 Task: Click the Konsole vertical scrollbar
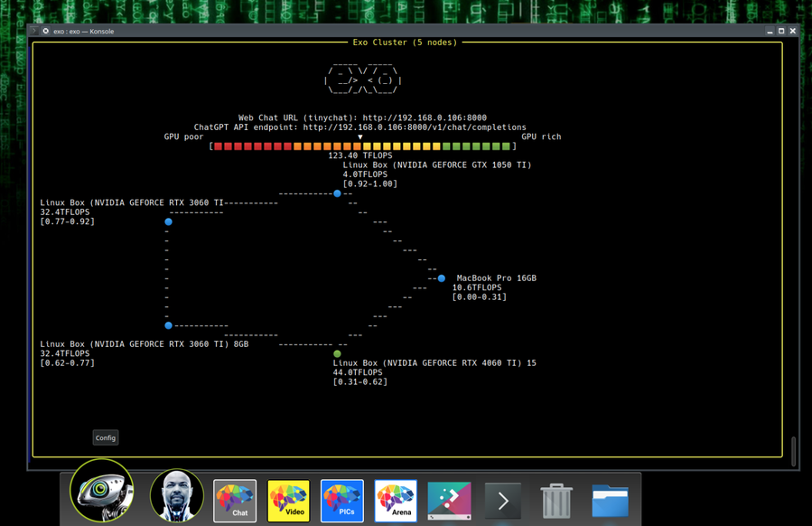(793, 451)
